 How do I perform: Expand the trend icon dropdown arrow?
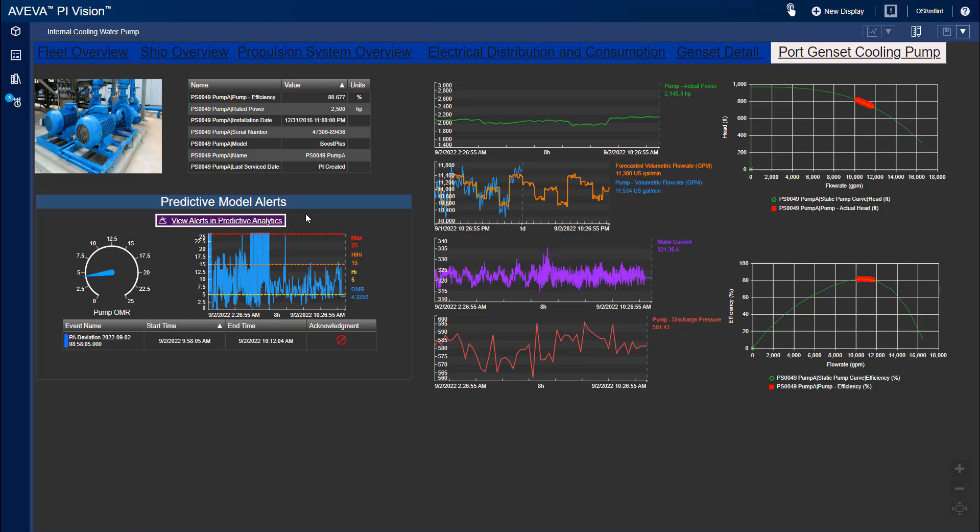pos(888,32)
